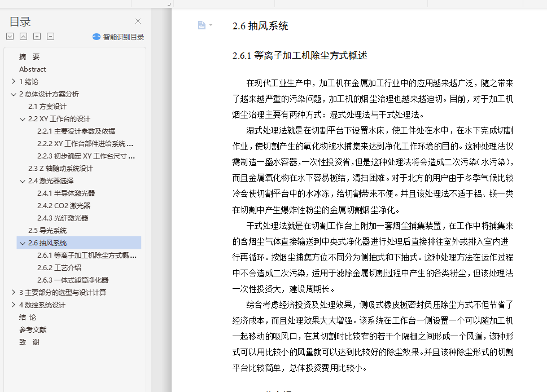Image resolution: width=547 pixels, height=392 pixels.
Task: Click the document heading 2.6 抽风系统
Action: point(260,26)
